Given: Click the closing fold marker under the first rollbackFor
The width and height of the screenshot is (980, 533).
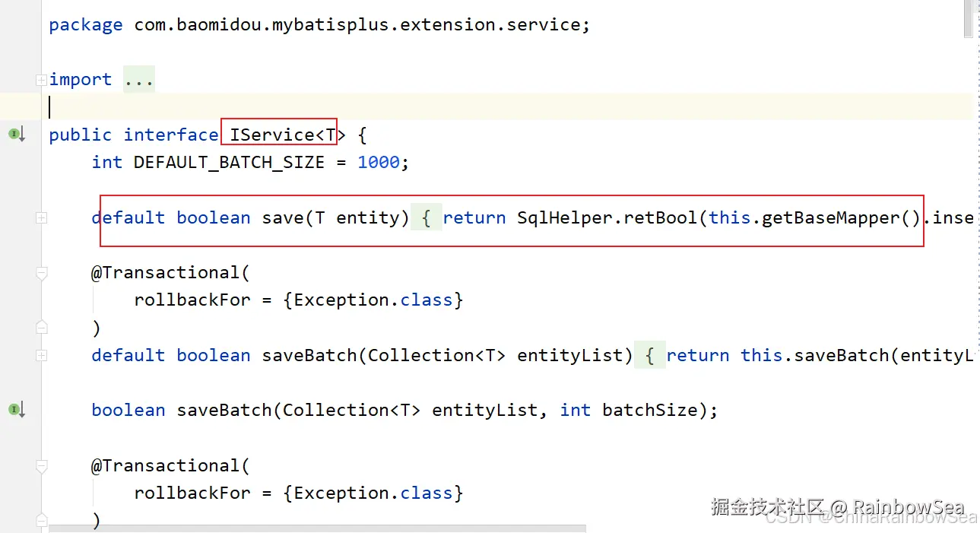Looking at the screenshot, I should point(41,328).
